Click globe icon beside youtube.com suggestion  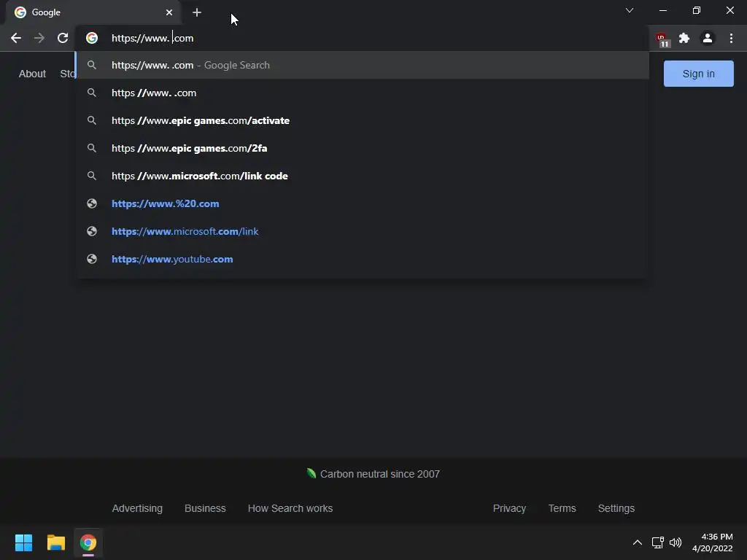point(92,259)
